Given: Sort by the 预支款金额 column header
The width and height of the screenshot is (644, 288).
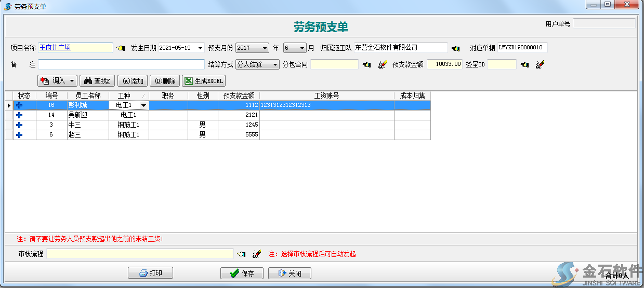Looking at the screenshot, I should click(x=239, y=96).
